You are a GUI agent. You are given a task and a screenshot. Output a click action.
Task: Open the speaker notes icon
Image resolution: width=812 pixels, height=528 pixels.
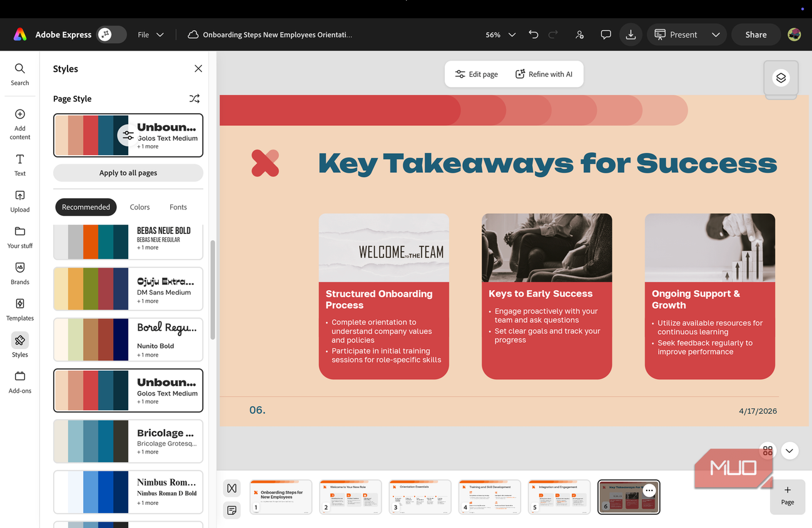pyautogui.click(x=232, y=510)
